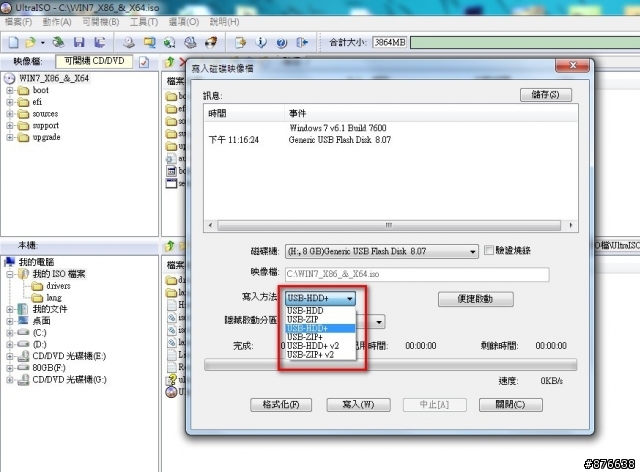
Task: Select the lang folder in local tree
Action: click(x=53, y=298)
